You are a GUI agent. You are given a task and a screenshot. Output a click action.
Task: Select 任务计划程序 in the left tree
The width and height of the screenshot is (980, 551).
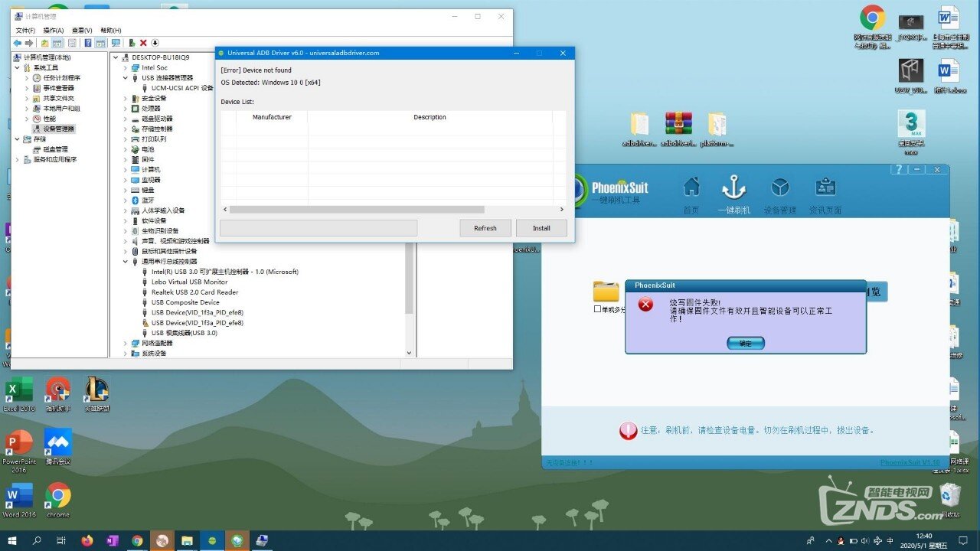[x=61, y=78]
